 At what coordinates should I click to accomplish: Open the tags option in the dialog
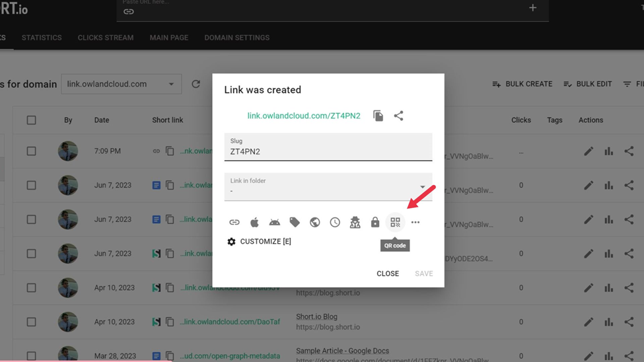point(295,223)
